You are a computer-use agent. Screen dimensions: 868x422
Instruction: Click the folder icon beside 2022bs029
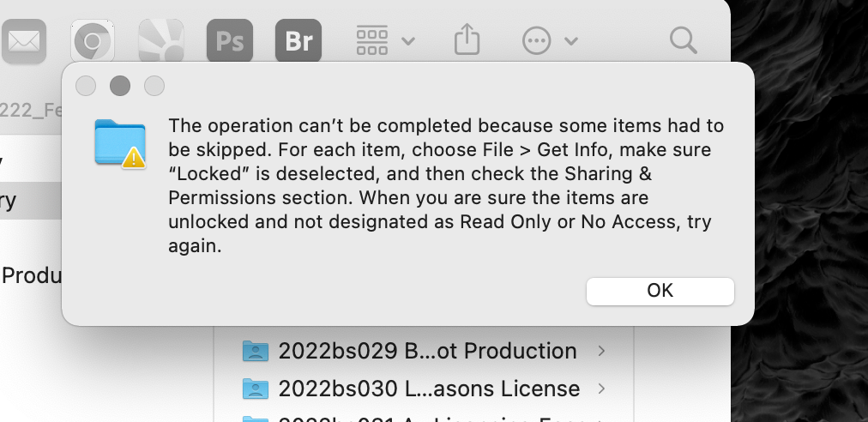click(256, 351)
